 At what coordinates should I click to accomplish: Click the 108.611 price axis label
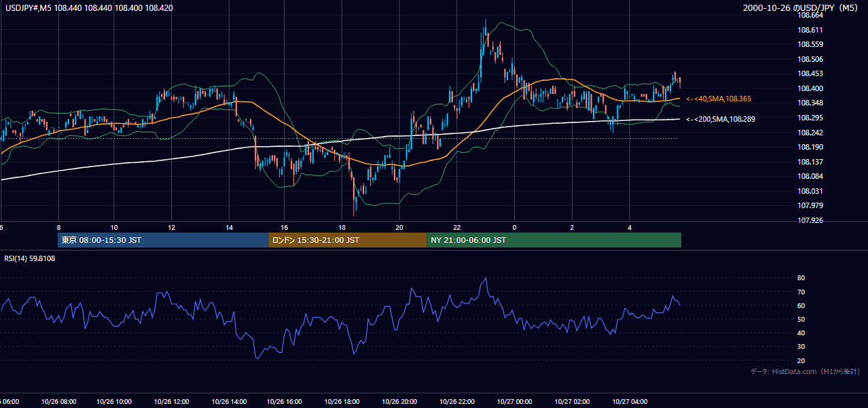[x=811, y=30]
